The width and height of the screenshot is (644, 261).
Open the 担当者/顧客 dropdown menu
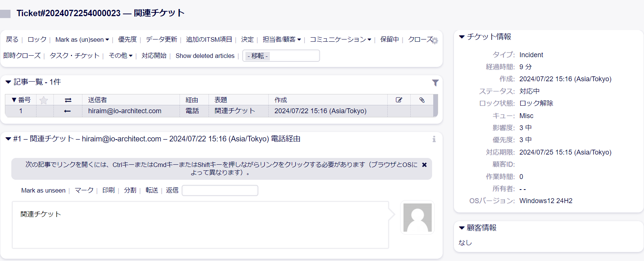pos(282,39)
